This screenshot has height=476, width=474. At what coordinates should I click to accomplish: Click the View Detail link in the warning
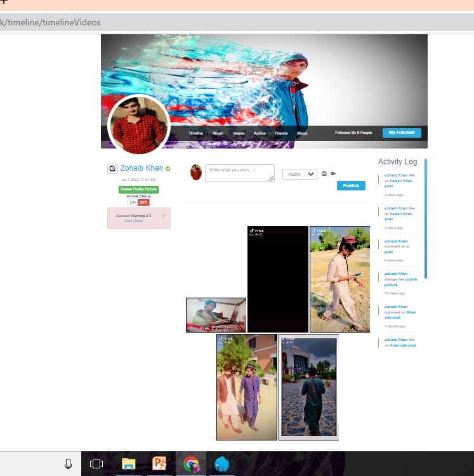point(133,221)
